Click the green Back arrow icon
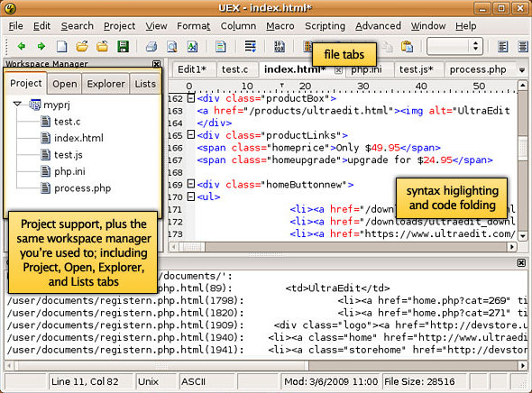The image size is (532, 393). click(x=22, y=46)
